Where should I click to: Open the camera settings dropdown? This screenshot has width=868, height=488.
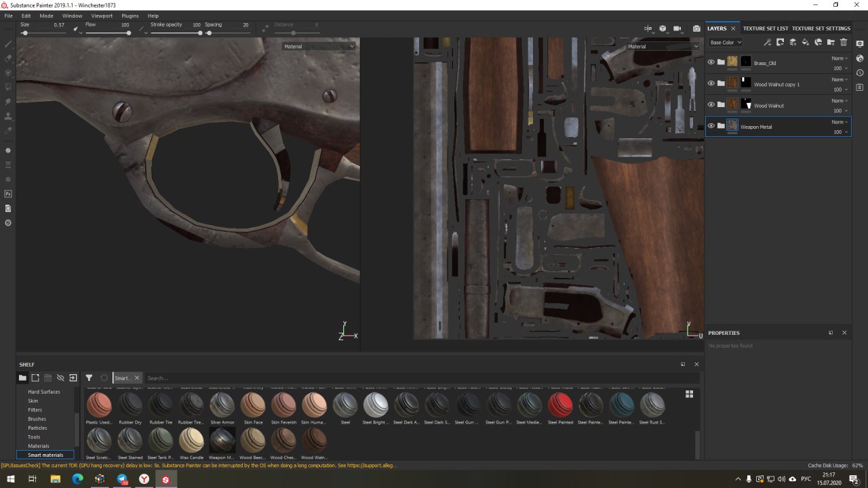coord(679,28)
